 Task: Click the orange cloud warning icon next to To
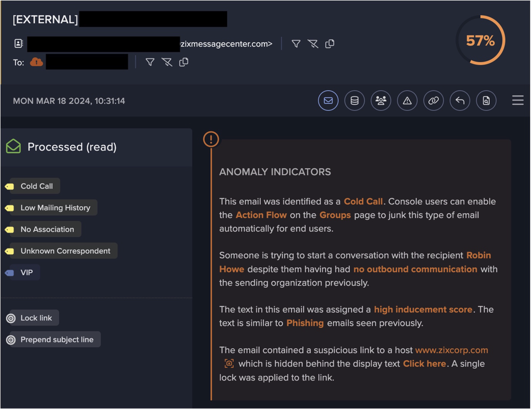pyautogui.click(x=36, y=62)
